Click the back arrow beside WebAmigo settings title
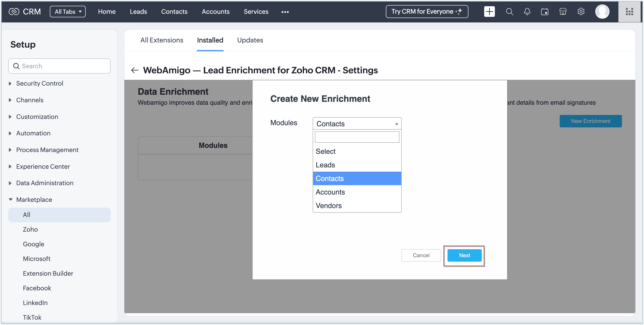Screen dimensions: 644x325 [x=135, y=70]
